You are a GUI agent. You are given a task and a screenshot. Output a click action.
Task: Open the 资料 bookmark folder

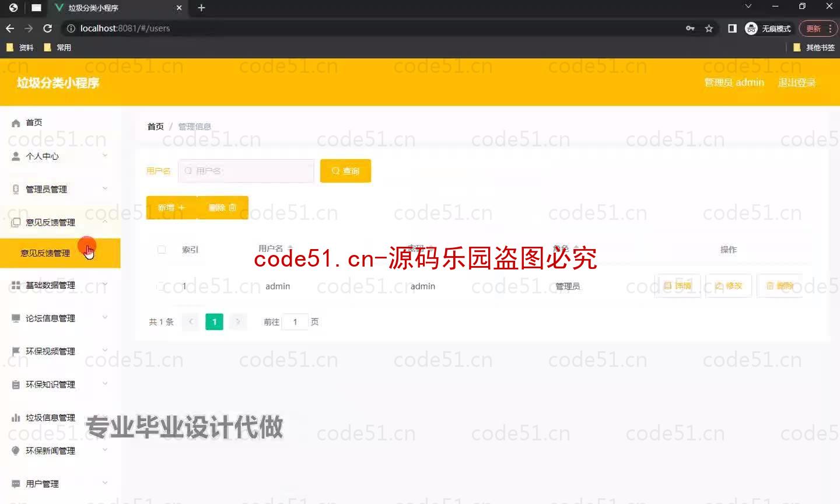tap(20, 47)
